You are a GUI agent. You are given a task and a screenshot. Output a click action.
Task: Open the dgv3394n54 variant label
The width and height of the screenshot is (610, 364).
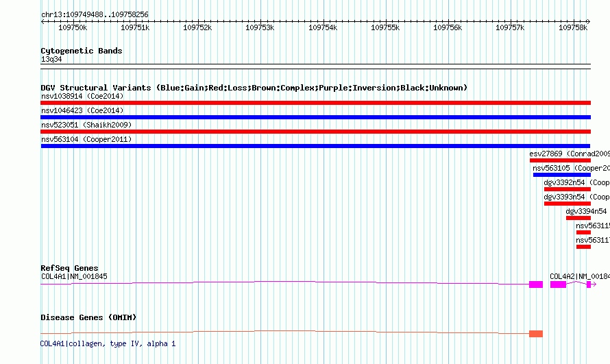[x=586, y=211]
